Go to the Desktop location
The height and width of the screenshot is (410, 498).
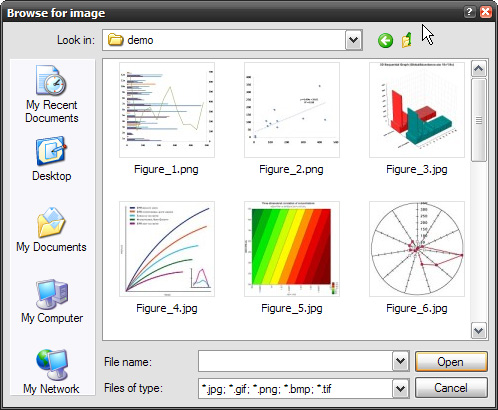coord(52,159)
